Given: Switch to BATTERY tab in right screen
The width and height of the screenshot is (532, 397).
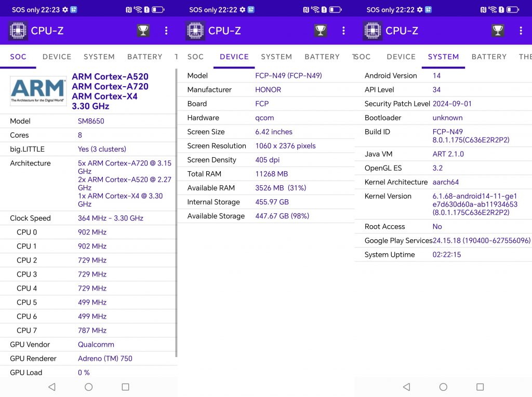Looking at the screenshot, I should tap(489, 57).
